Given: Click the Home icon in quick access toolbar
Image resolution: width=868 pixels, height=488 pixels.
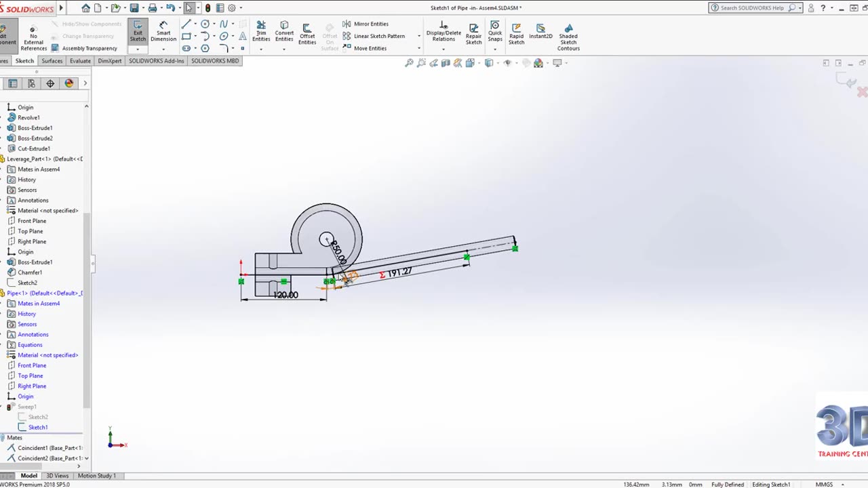Looking at the screenshot, I should tap(85, 8).
